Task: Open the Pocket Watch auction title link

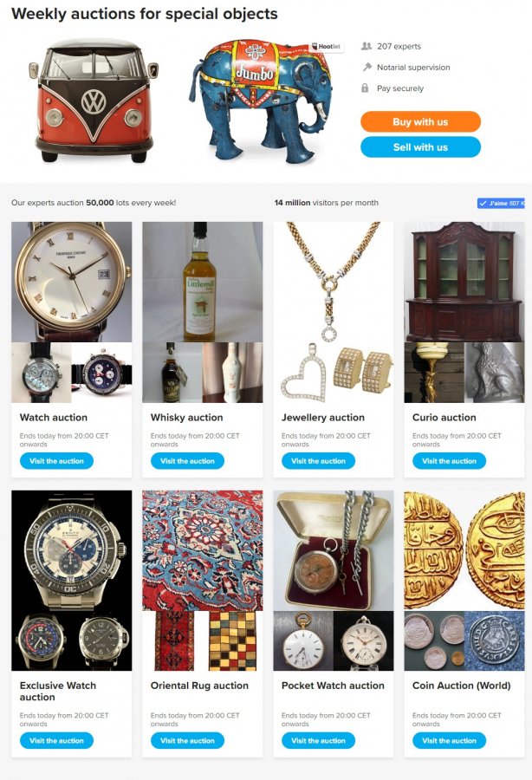Action: [333, 686]
